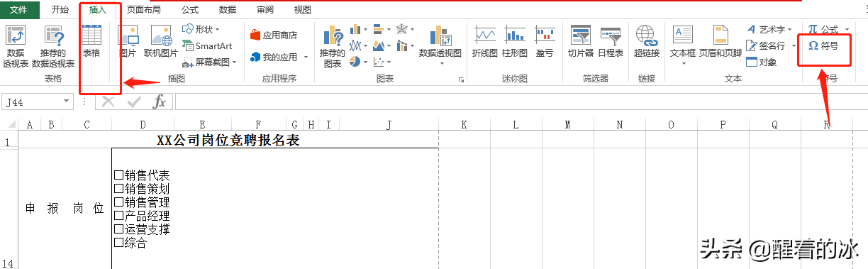Select the cell containing ☐销售代表 options
Viewport: 868px width, 269px height.
click(x=275, y=209)
